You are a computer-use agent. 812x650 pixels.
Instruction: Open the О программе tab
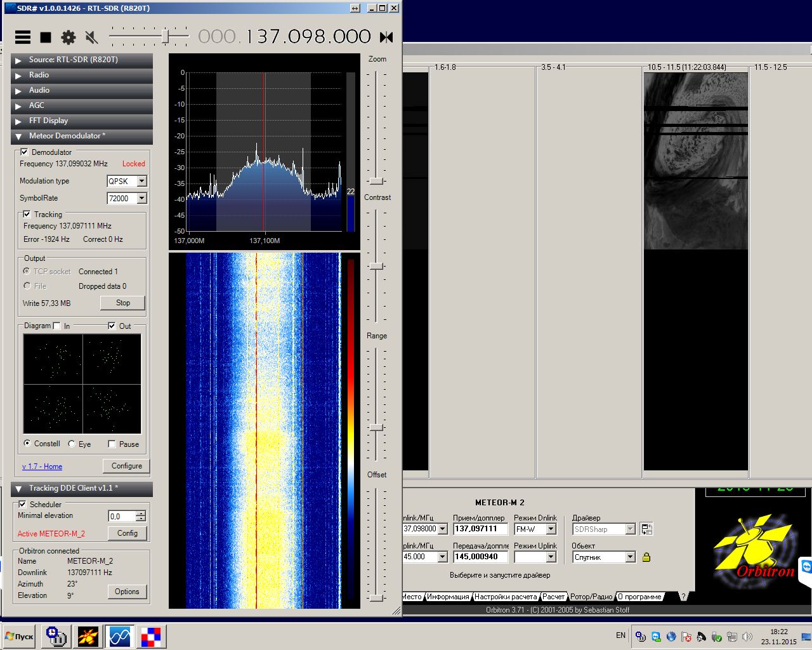pyautogui.click(x=640, y=597)
